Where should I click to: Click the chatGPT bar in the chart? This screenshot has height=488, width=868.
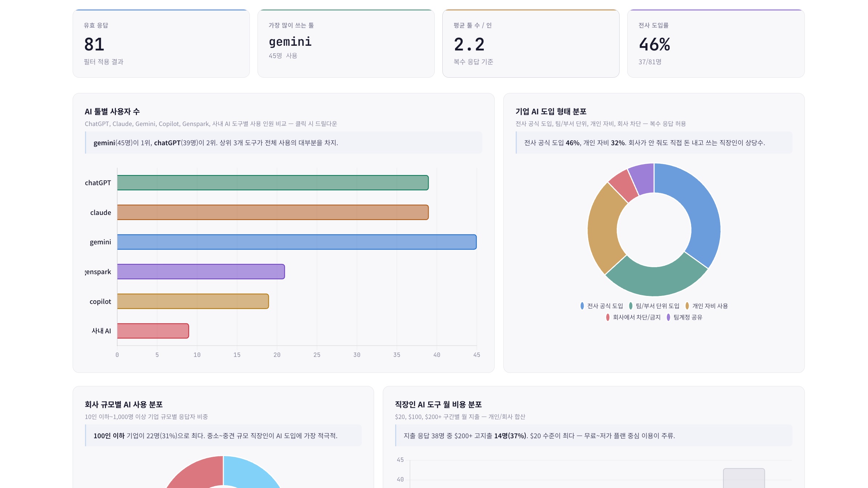(x=273, y=183)
